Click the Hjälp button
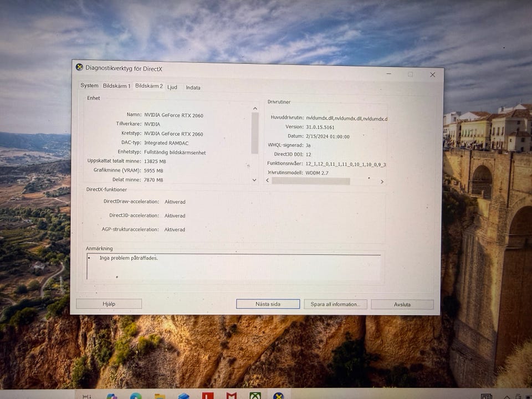This screenshot has height=399, width=532. coord(109,304)
